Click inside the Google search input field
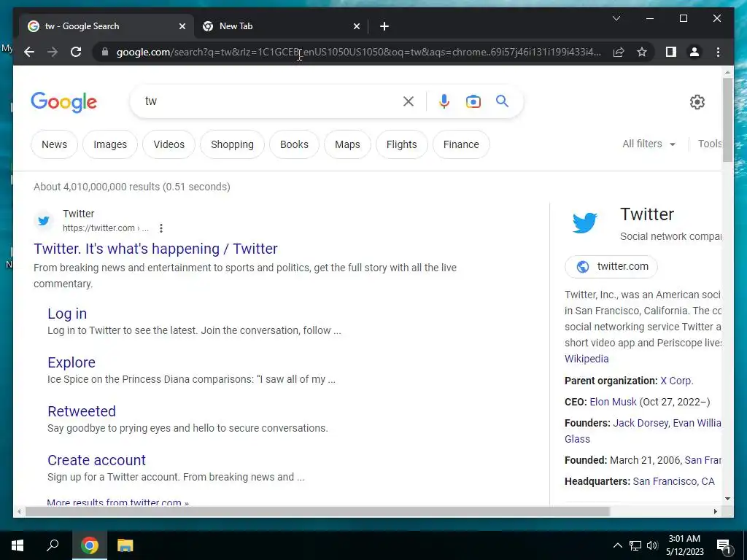The width and height of the screenshot is (747, 560). 271,101
